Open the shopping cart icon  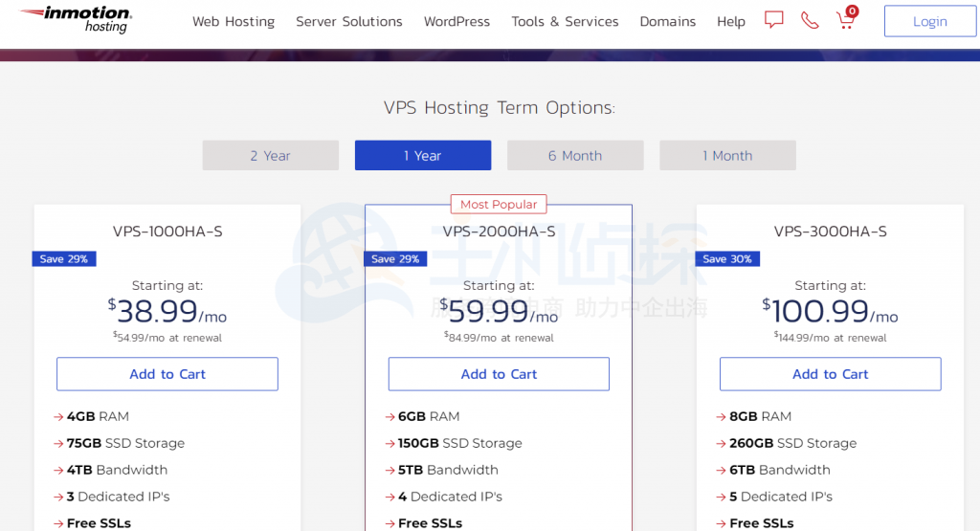[x=847, y=18]
